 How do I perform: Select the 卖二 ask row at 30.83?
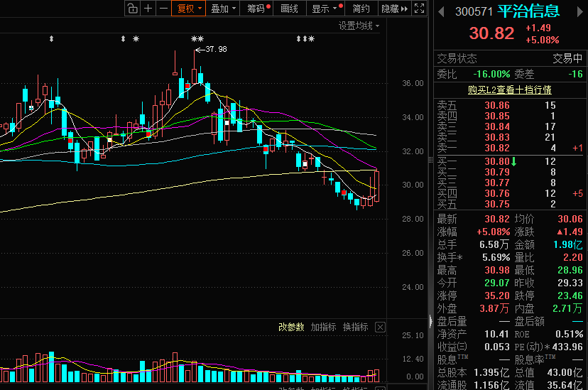coord(510,138)
